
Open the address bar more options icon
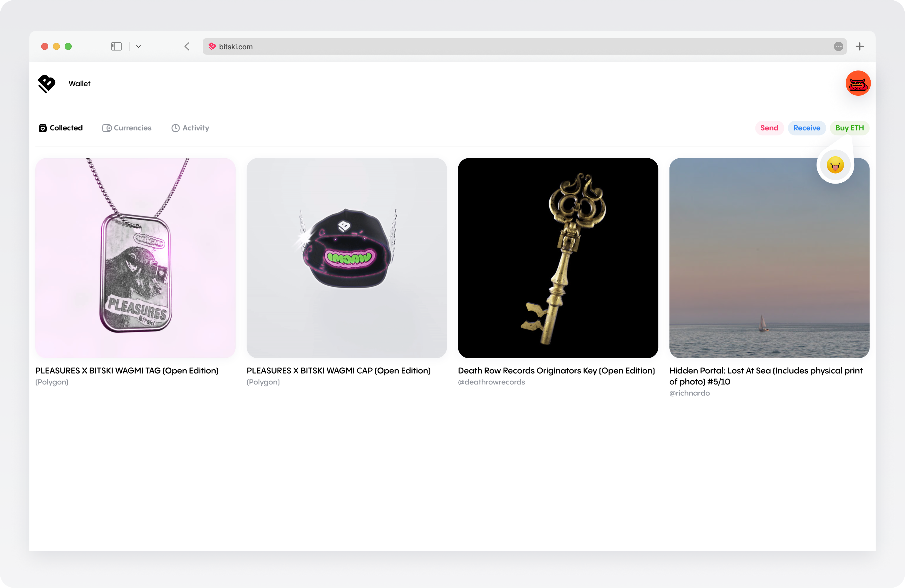(x=838, y=46)
